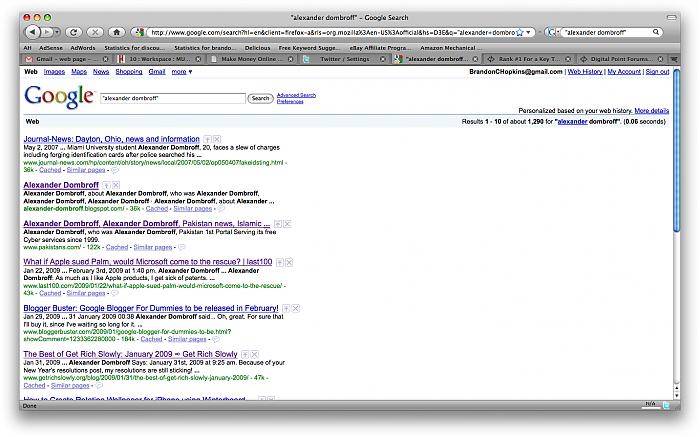This screenshot has height=437, width=700.
Task: Go back with the Firefox back arrow
Action: (33, 32)
